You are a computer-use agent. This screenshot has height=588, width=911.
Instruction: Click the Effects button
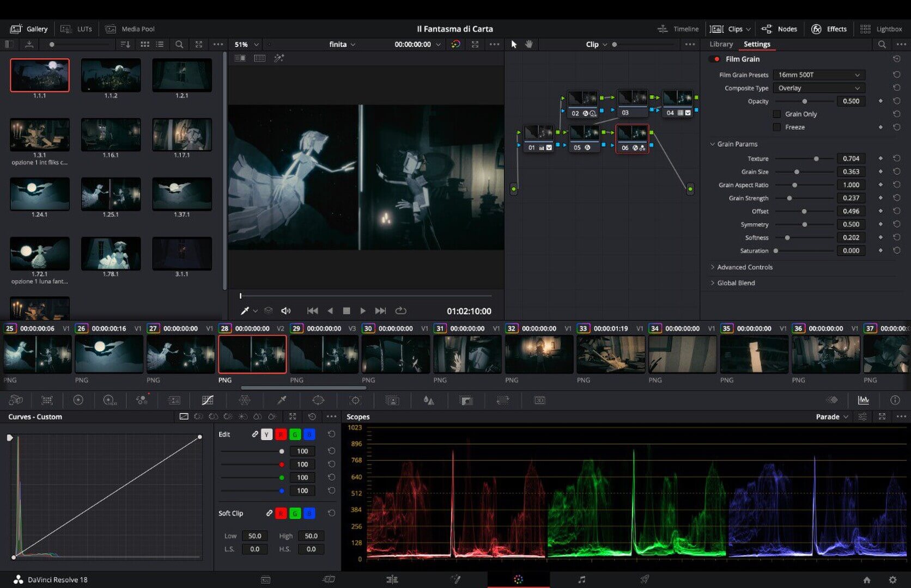click(x=829, y=29)
